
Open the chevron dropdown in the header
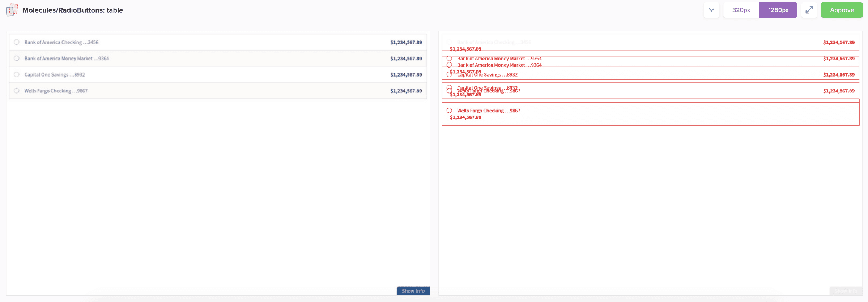[x=711, y=10]
